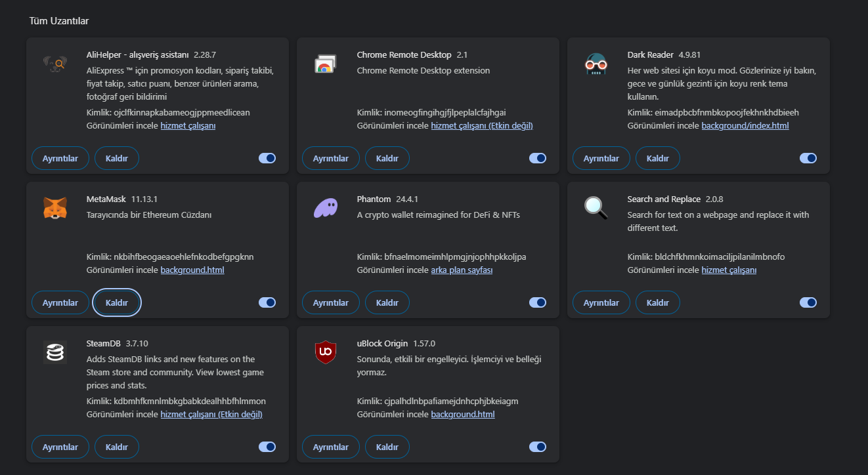This screenshot has width=868, height=475.
Task: Click the SteamDB extension icon
Action: [x=55, y=352]
